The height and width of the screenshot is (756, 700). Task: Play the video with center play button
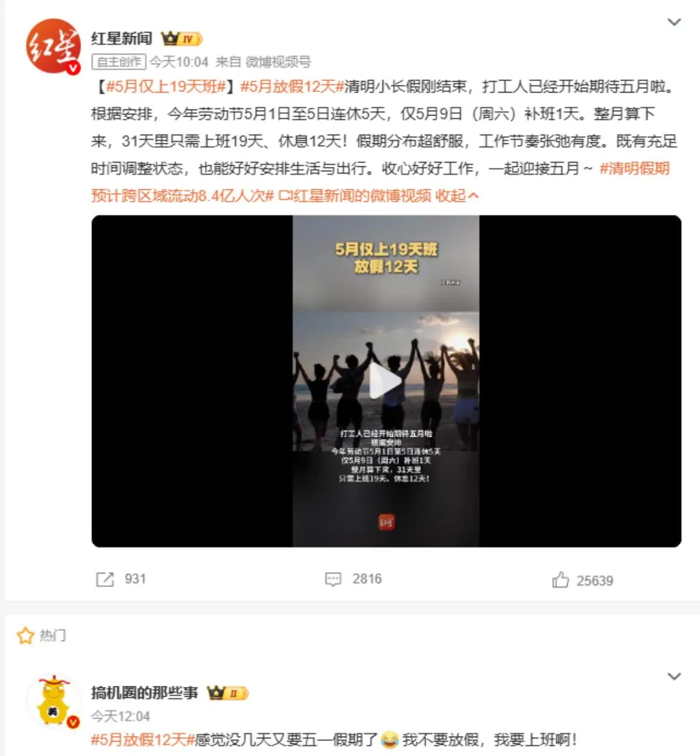coord(386,382)
